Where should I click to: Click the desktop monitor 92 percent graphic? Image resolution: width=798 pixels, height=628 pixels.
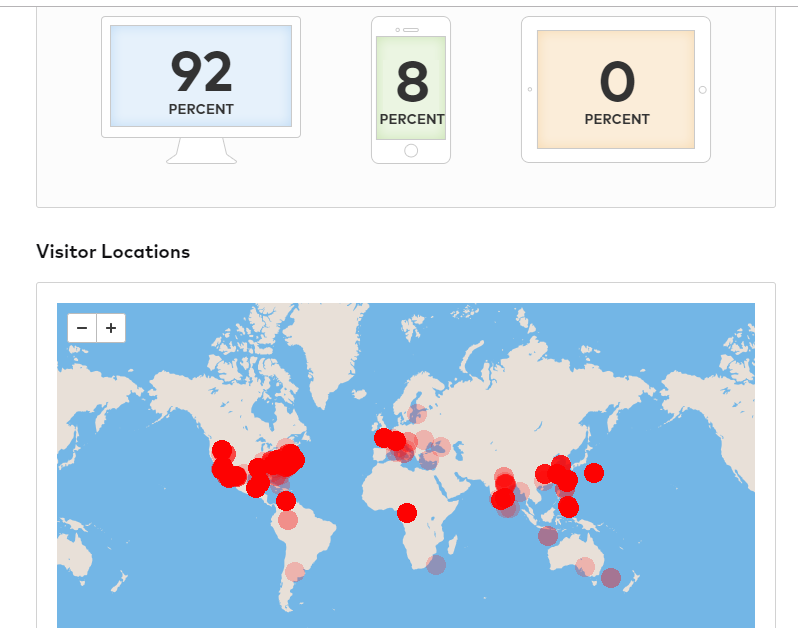point(201,90)
